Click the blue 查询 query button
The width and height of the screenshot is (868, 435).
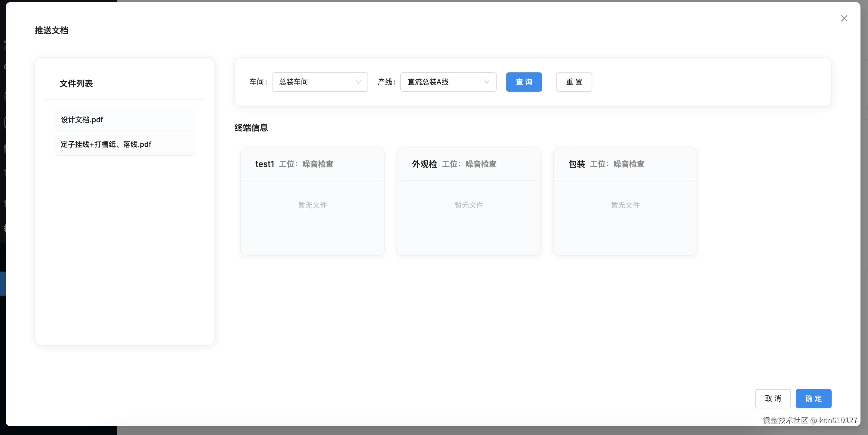[524, 82]
